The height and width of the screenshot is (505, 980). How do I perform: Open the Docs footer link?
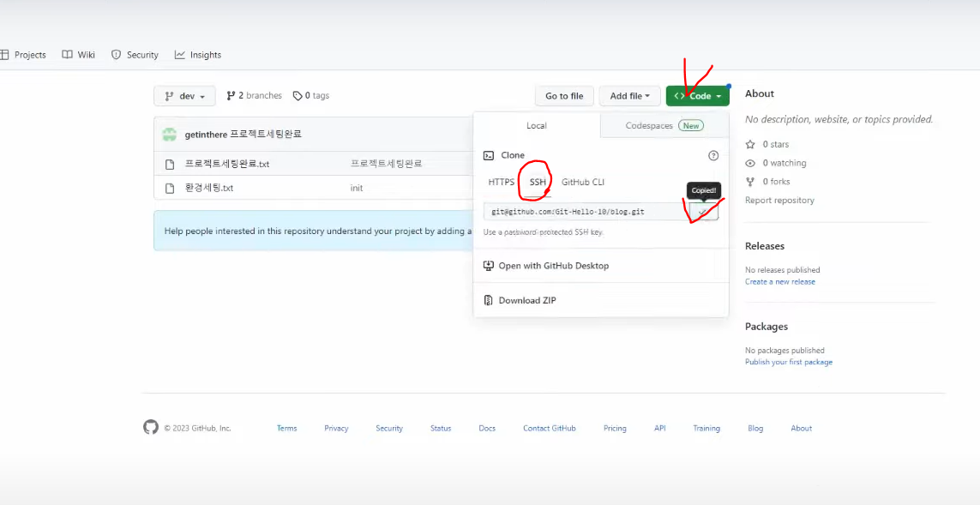point(487,429)
